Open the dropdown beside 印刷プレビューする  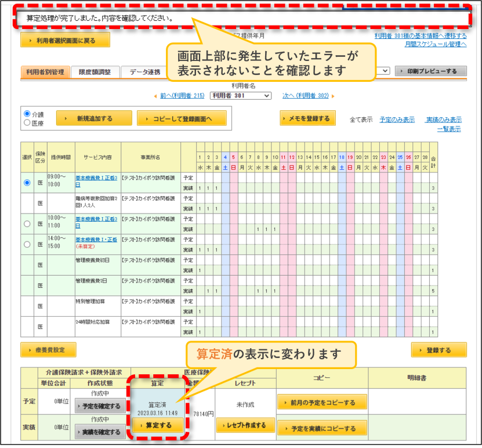coord(383,71)
